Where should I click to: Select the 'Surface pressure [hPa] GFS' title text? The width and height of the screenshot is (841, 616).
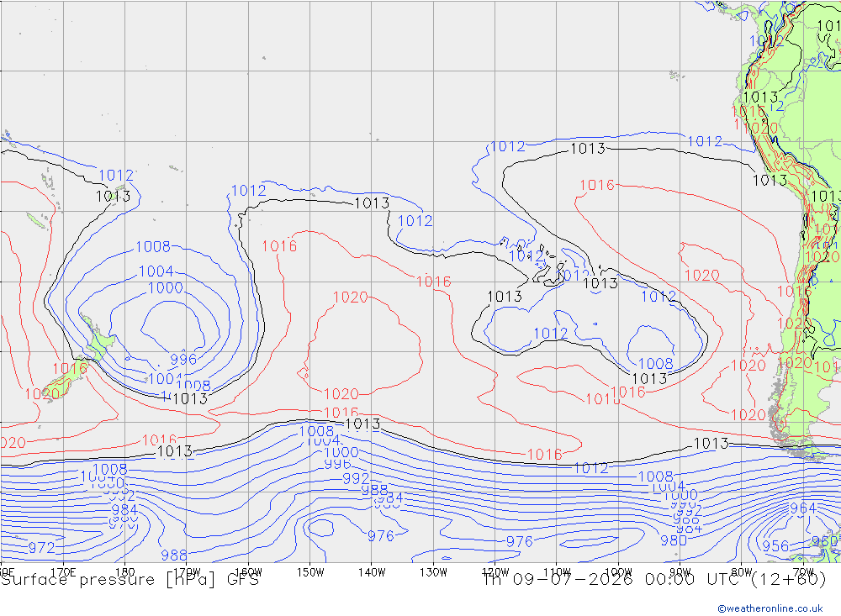pos(130,580)
